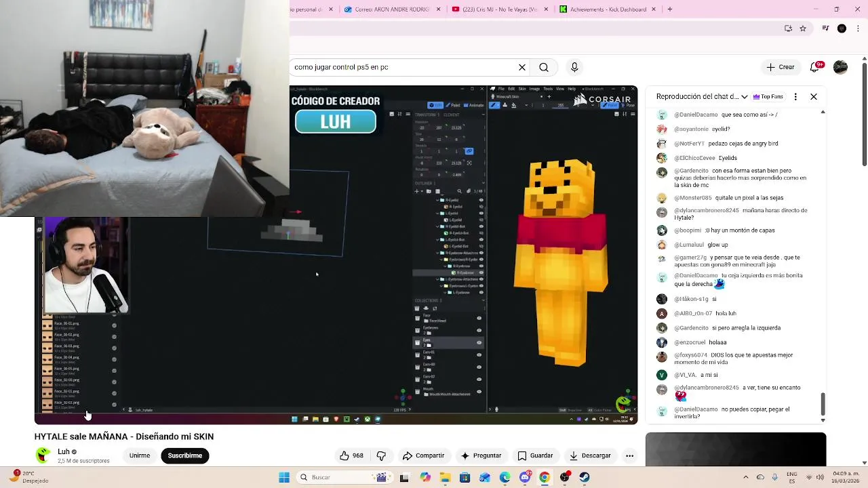This screenshot has width=868, height=488.
Task: Click chat user @Lumaluul
Action: [690, 245]
